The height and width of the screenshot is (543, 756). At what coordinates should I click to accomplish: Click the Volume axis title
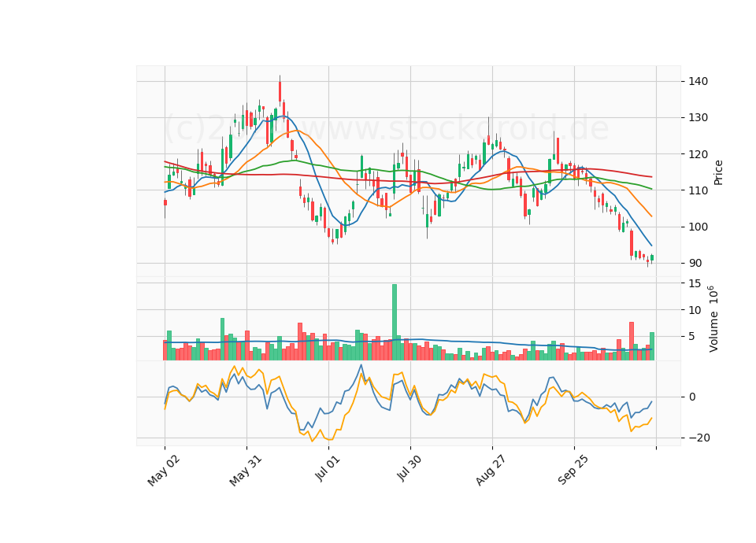[713, 319]
